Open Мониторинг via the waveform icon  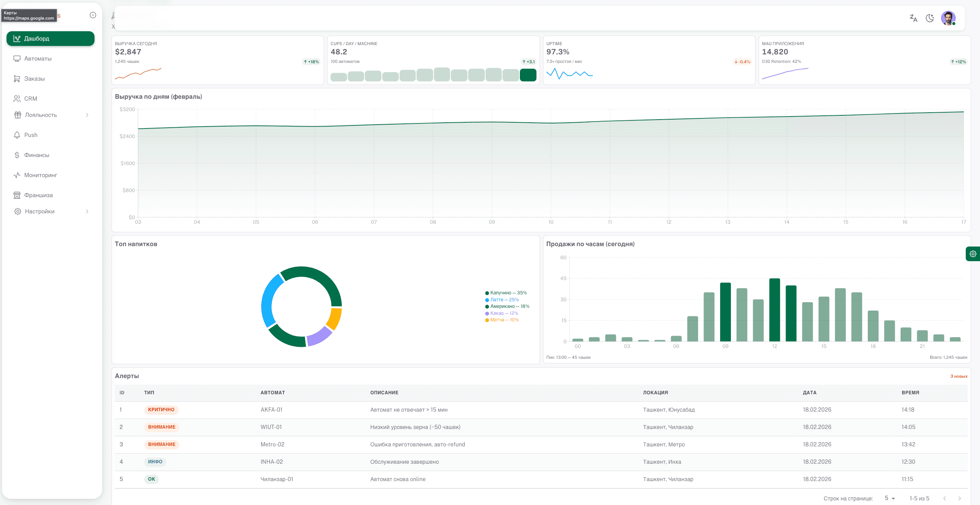tap(17, 175)
